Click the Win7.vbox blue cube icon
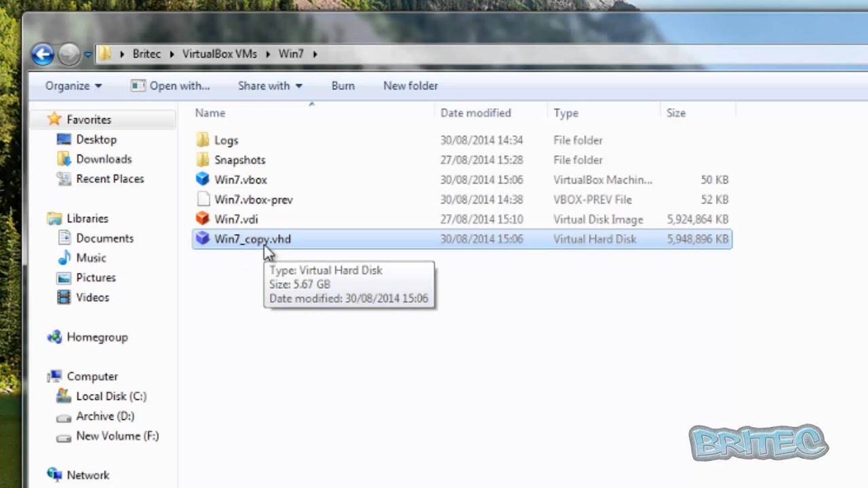This screenshot has width=868, height=488. point(203,180)
